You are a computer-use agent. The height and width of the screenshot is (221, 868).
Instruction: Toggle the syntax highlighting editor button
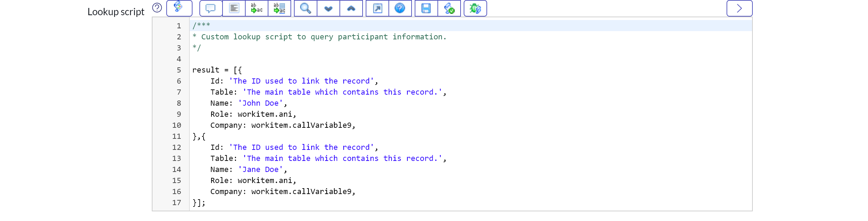[x=179, y=8]
